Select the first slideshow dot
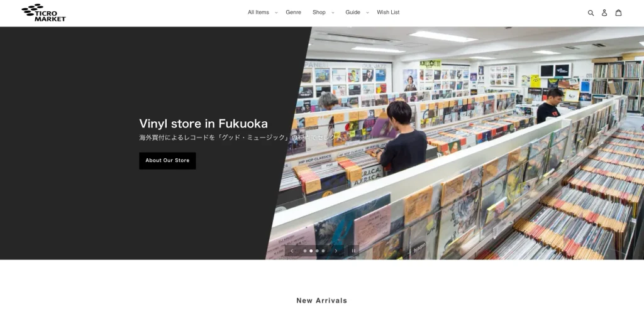The width and height of the screenshot is (644, 319). point(305,251)
